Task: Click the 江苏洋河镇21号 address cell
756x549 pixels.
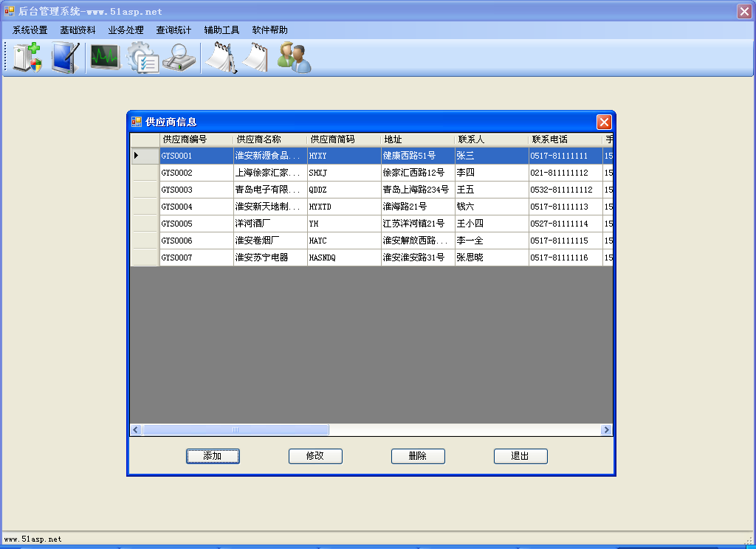Action: [x=418, y=223]
